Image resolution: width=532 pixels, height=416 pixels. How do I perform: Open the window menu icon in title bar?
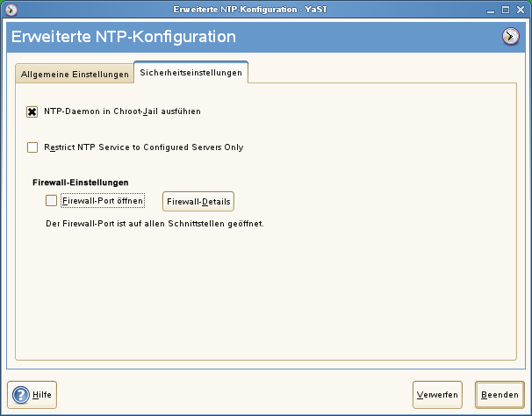pyautogui.click(x=10, y=9)
